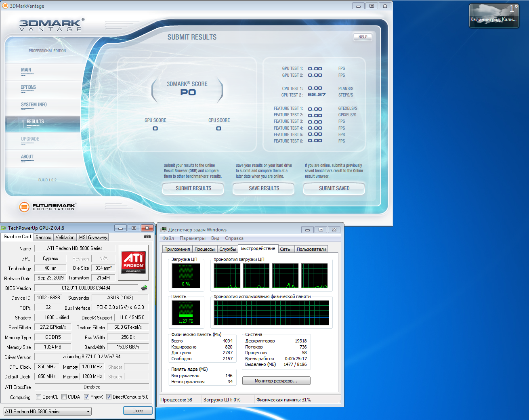
Task: Click the Время работы 0:00:25:17 value
Action: tap(296, 359)
